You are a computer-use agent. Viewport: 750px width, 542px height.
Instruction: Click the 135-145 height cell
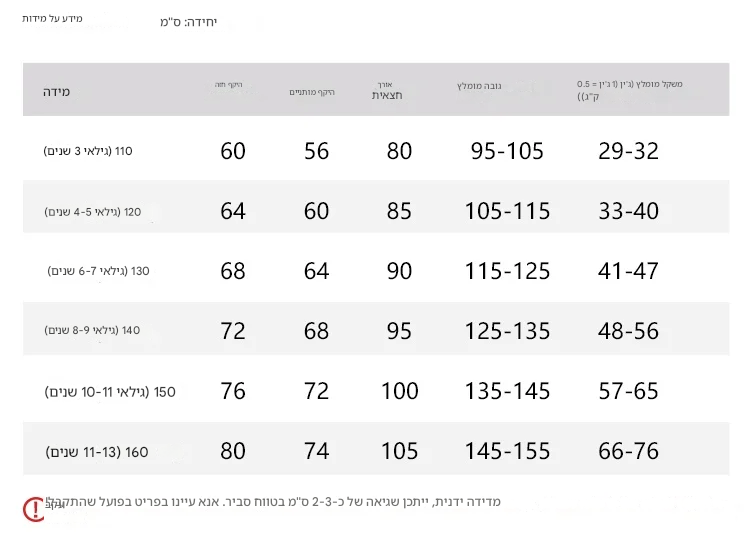(507, 391)
